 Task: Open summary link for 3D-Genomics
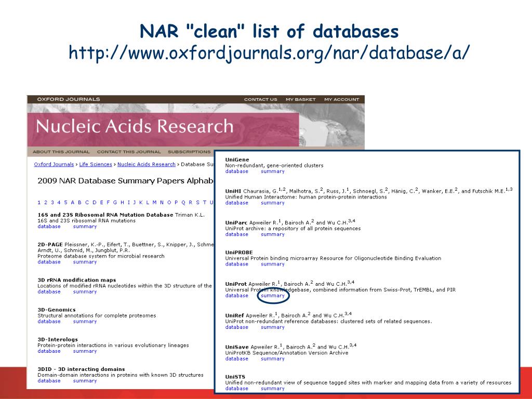pos(85,321)
